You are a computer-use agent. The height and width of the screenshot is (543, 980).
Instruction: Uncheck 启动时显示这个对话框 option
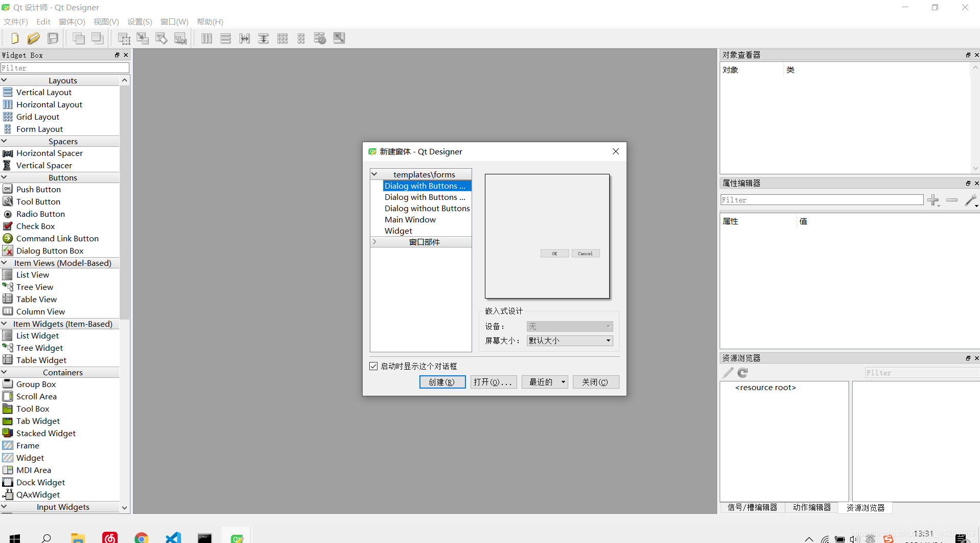(x=373, y=366)
